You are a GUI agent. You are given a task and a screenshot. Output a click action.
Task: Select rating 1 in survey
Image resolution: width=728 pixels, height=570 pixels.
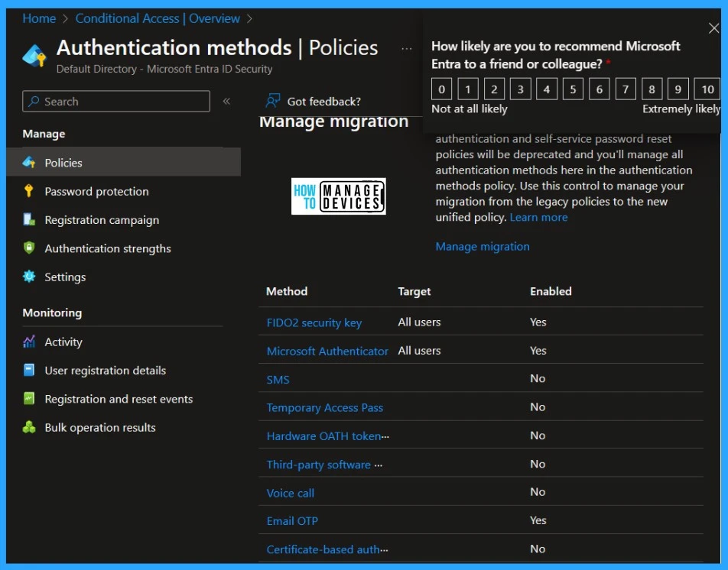point(468,89)
